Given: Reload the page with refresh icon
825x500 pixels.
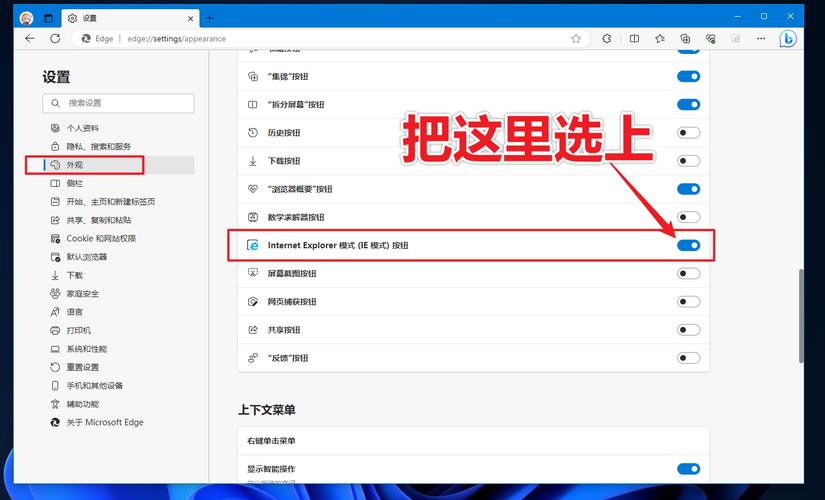Looking at the screenshot, I should pyautogui.click(x=55, y=38).
